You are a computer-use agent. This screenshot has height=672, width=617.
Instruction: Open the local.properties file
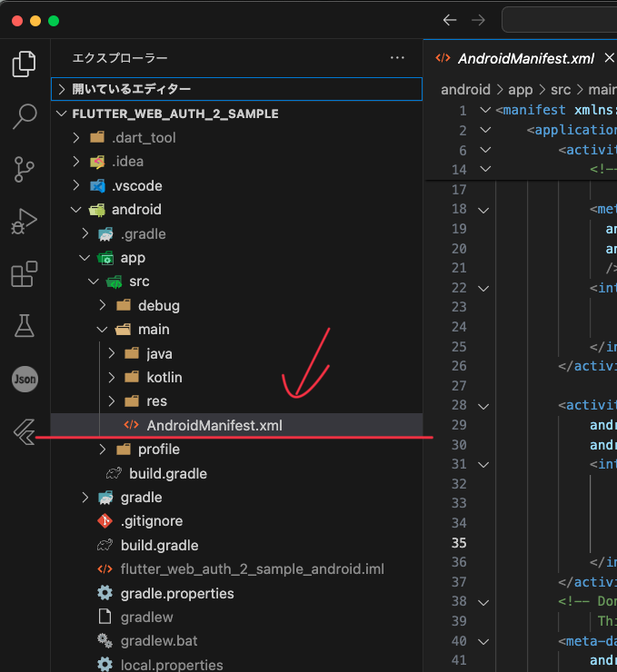point(236,665)
